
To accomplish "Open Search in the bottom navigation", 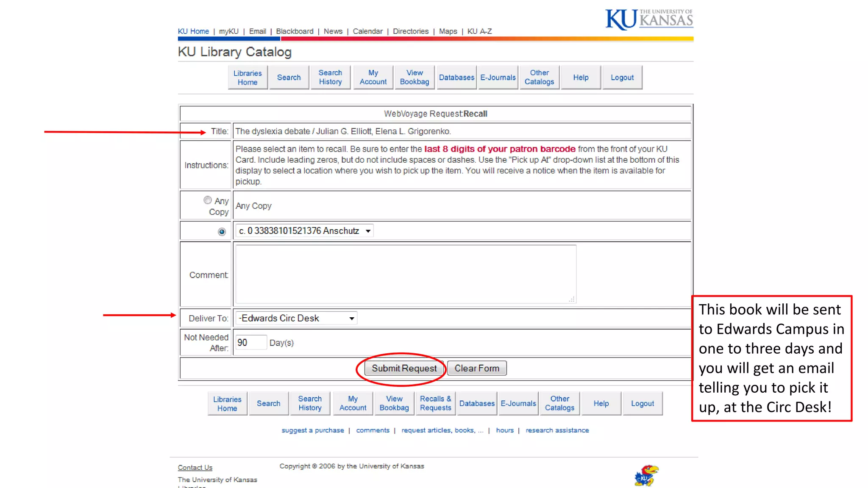I will [x=268, y=404].
